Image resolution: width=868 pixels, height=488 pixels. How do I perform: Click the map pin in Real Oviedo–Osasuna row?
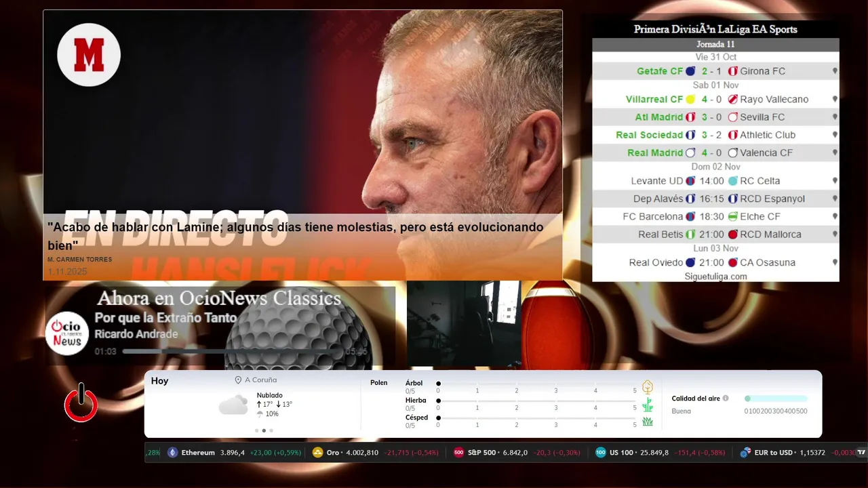pyautogui.click(x=835, y=262)
